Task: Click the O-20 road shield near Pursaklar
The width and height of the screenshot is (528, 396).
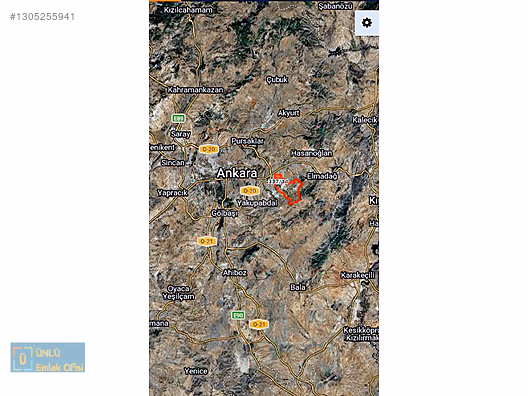Action: [x=209, y=149]
